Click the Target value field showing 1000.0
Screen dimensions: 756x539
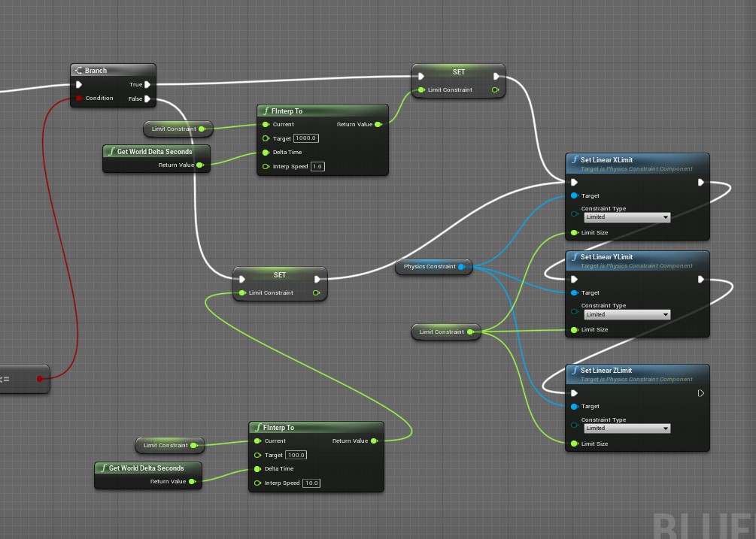(x=306, y=138)
